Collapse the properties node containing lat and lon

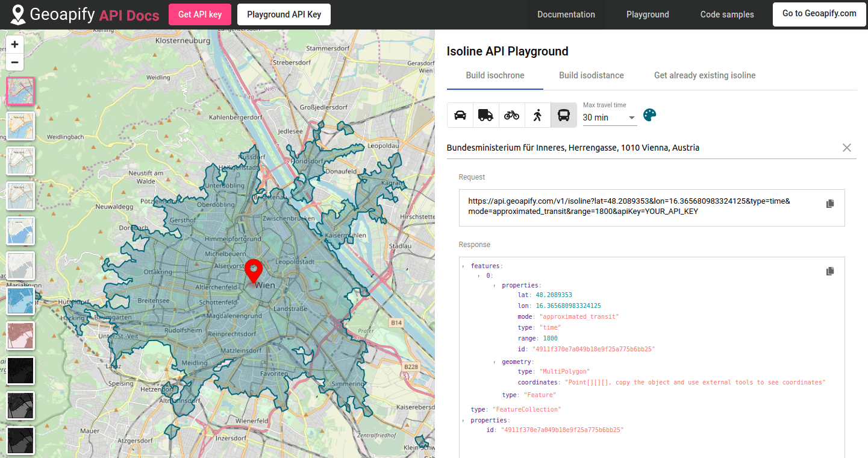tap(495, 285)
